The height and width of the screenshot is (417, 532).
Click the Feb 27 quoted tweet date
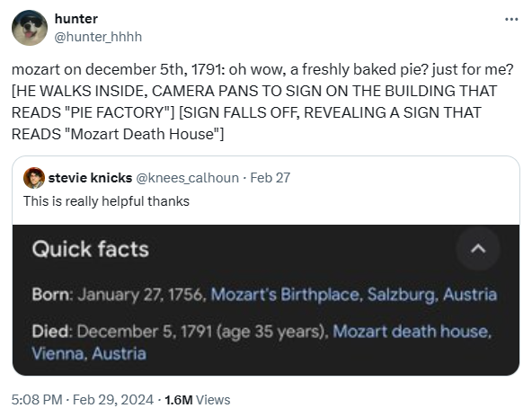270,178
